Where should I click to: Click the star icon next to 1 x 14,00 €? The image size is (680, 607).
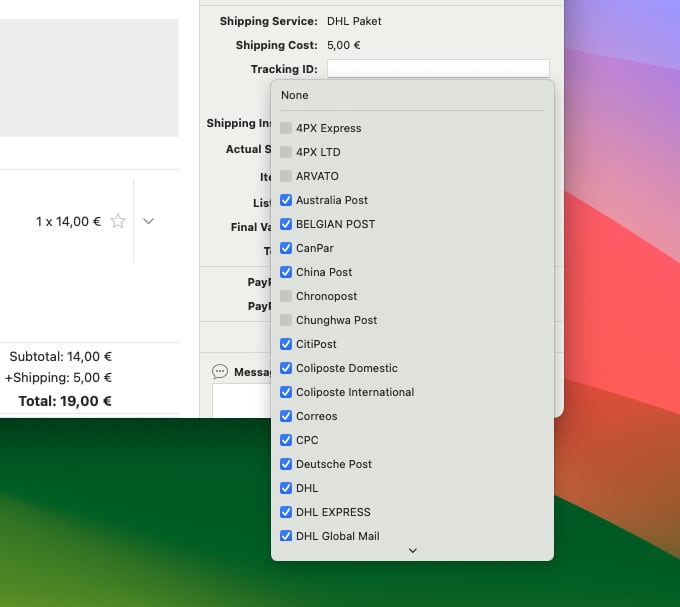click(x=118, y=221)
